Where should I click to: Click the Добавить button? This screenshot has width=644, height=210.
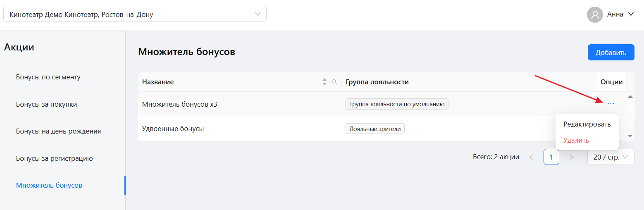611,52
